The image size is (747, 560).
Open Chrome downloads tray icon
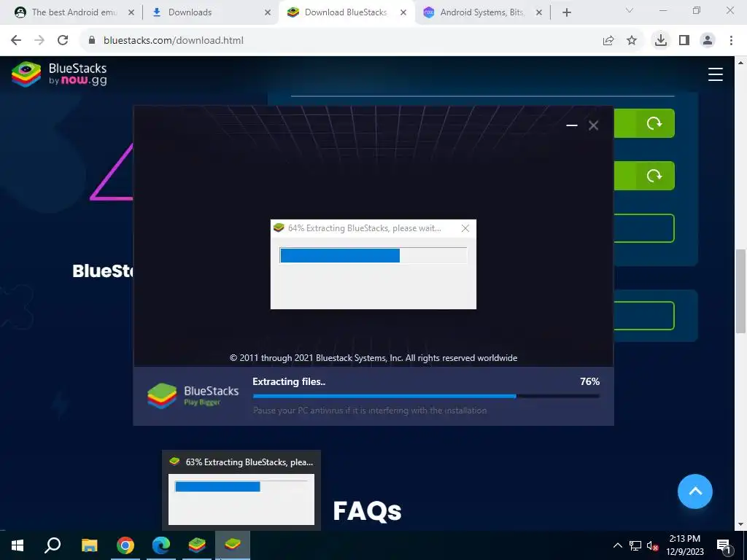click(x=660, y=41)
